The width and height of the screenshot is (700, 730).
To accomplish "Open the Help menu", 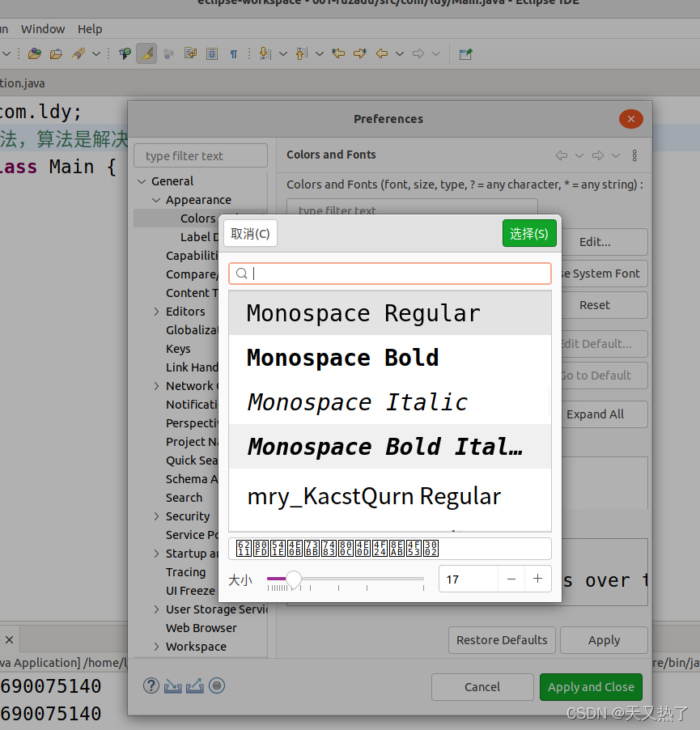I will [90, 29].
